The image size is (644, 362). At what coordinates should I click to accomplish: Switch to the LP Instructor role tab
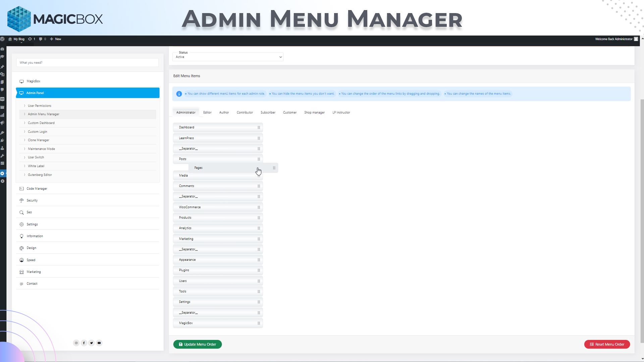tap(341, 113)
